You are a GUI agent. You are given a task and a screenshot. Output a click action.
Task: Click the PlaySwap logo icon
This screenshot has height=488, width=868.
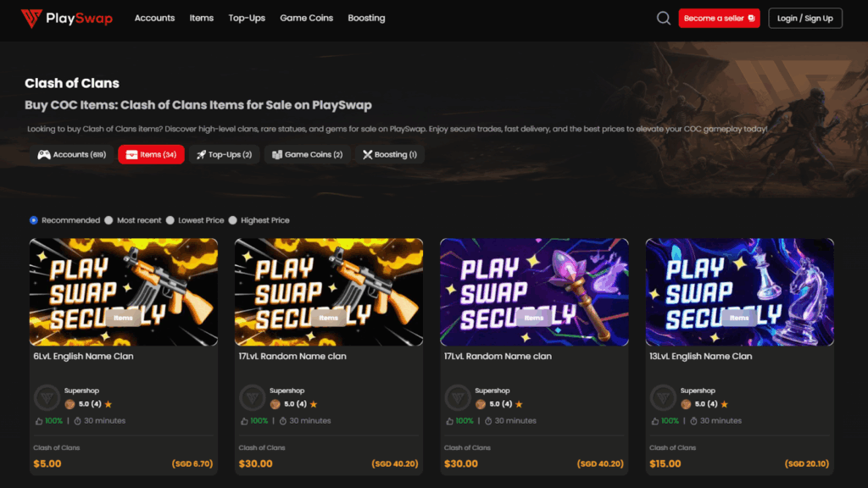pos(31,18)
